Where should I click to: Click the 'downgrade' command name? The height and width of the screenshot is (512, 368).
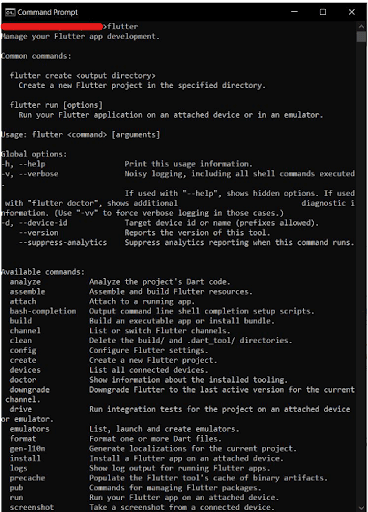click(29, 390)
